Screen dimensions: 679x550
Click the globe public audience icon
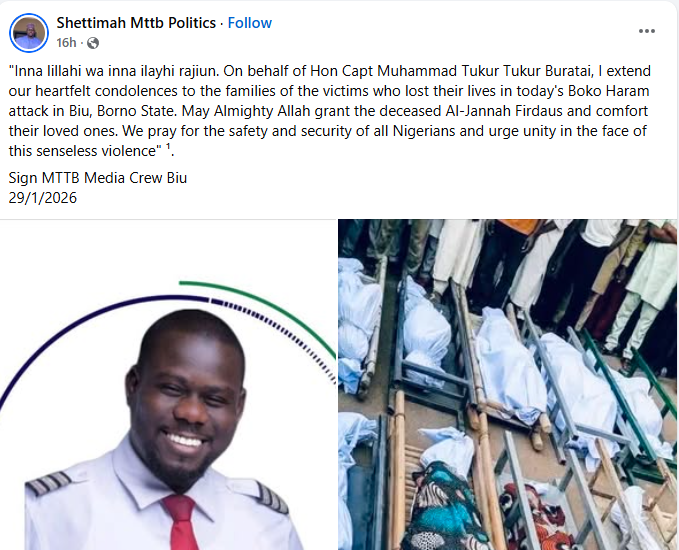(93, 43)
